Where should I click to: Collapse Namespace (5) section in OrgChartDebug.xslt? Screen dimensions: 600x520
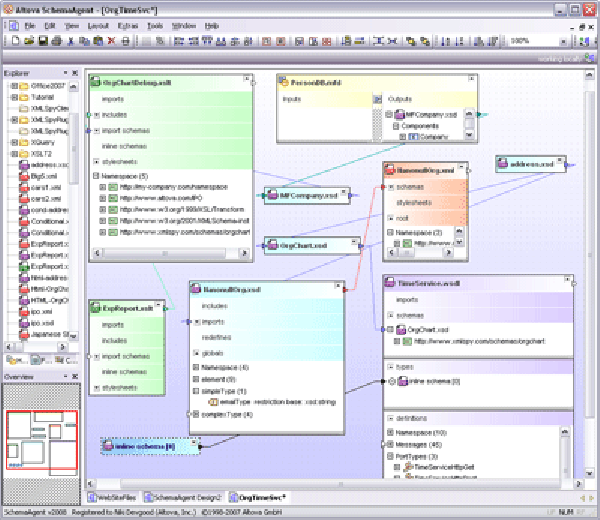pyautogui.click(x=95, y=175)
